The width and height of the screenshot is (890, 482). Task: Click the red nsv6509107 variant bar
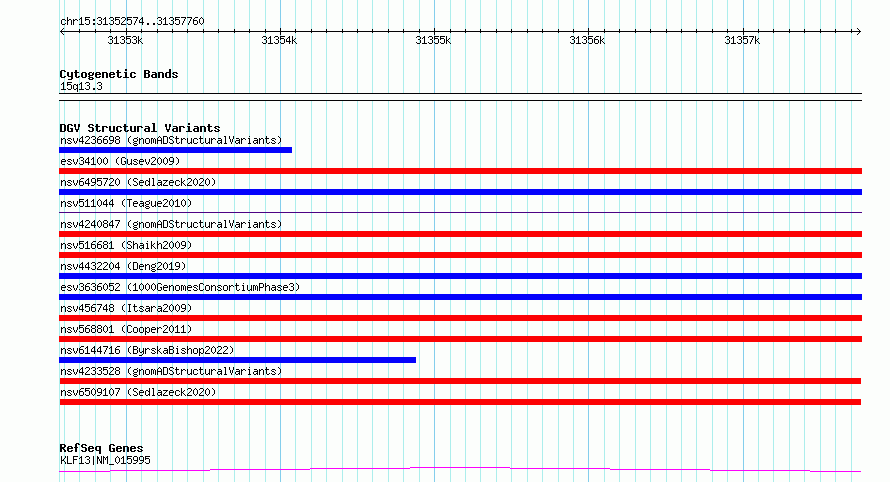460,402
